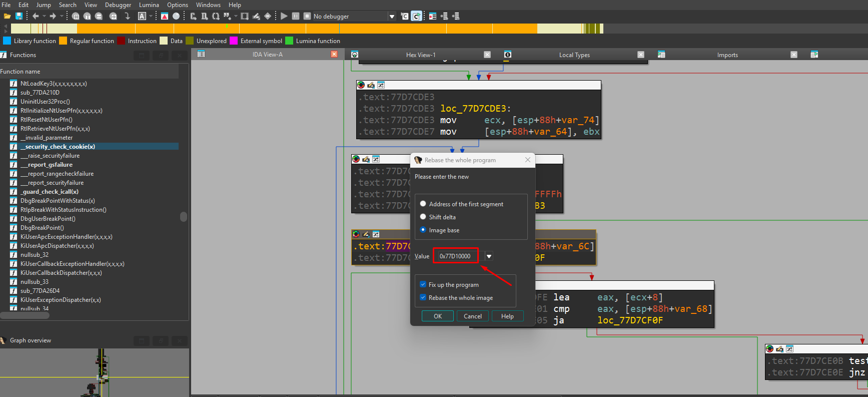Open the Lumina menu

click(149, 5)
